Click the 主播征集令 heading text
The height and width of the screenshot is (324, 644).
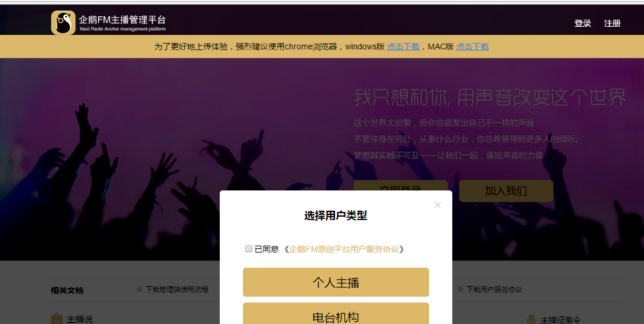(561, 320)
